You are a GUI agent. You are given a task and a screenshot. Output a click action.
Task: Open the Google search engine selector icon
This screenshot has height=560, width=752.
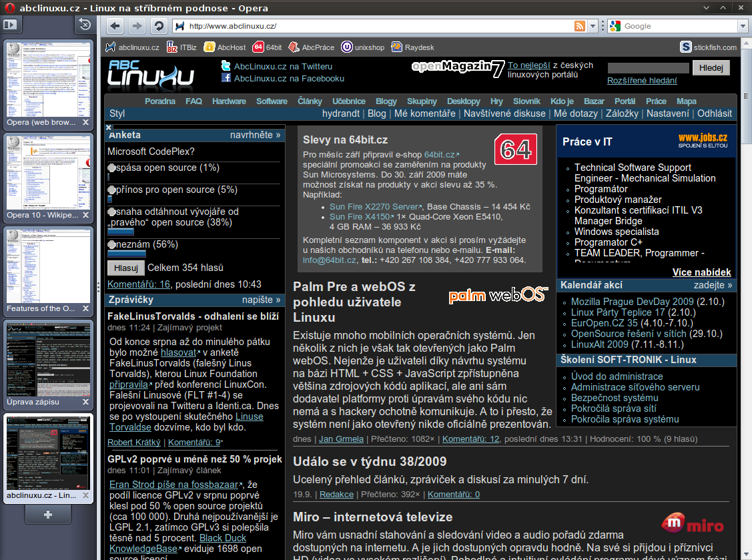tap(615, 27)
